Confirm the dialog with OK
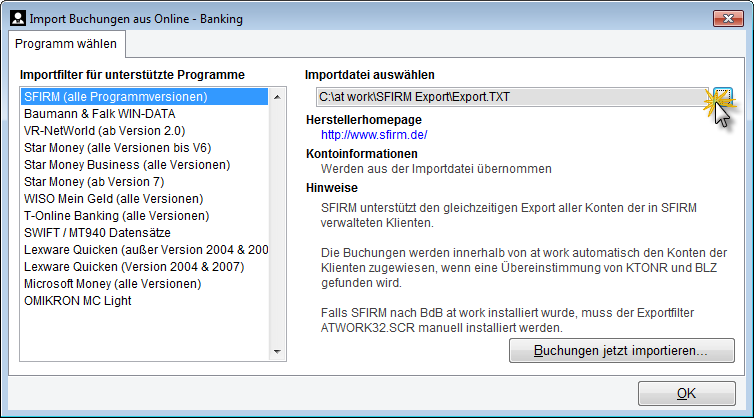This screenshot has height=418, width=754. (x=686, y=393)
